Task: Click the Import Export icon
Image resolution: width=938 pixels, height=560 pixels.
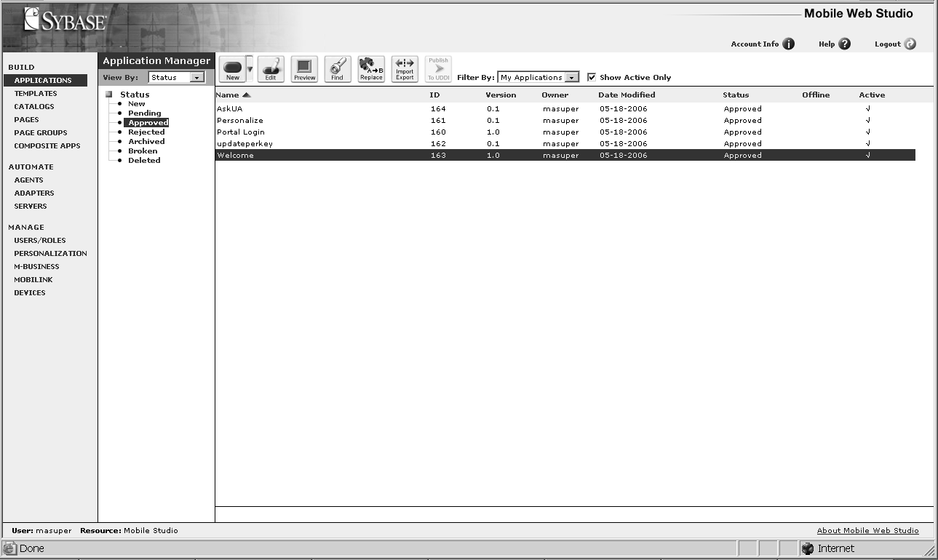Action: [x=405, y=69]
